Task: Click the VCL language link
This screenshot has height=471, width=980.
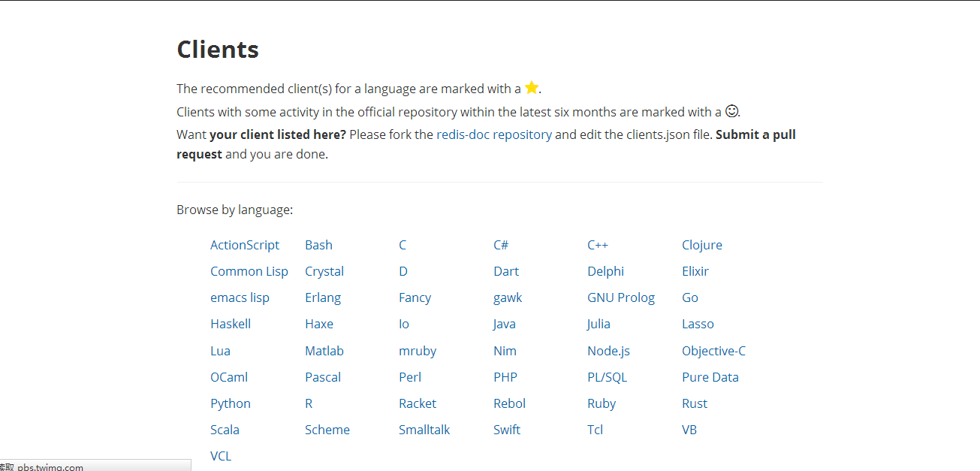Action: pos(221,456)
